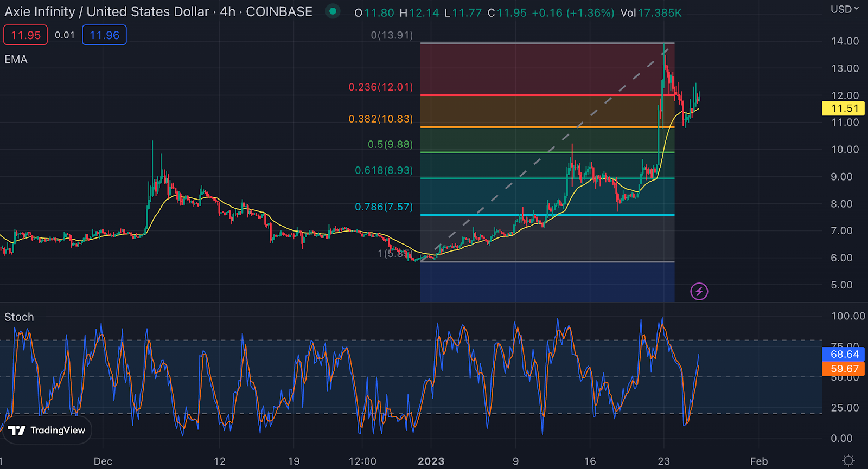Click 8.00 on the price axis

click(x=842, y=204)
